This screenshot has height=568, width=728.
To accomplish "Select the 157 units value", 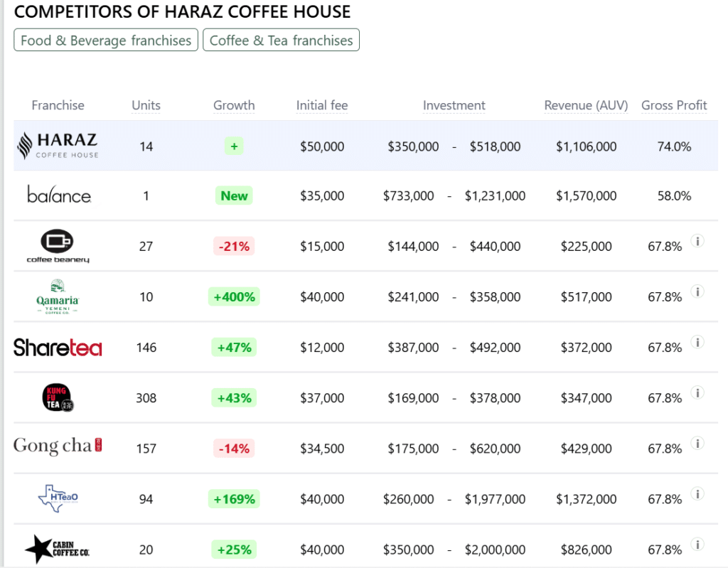I will tap(146, 449).
